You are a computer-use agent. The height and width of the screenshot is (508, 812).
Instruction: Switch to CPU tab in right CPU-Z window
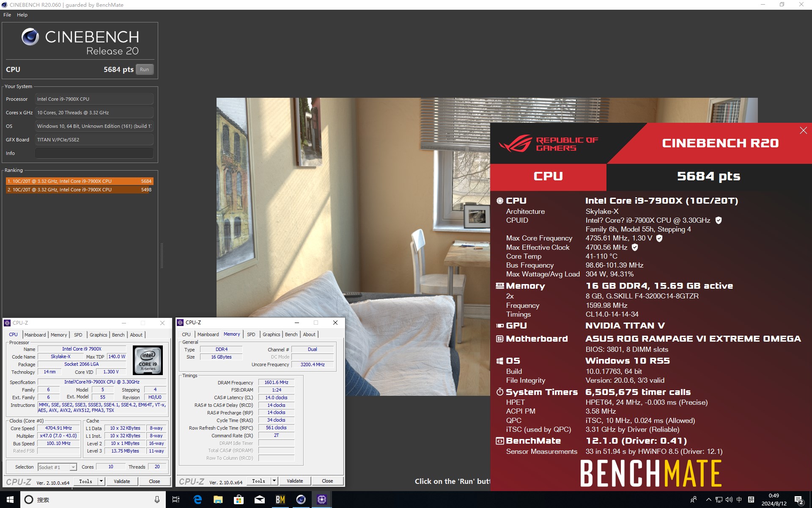186,334
